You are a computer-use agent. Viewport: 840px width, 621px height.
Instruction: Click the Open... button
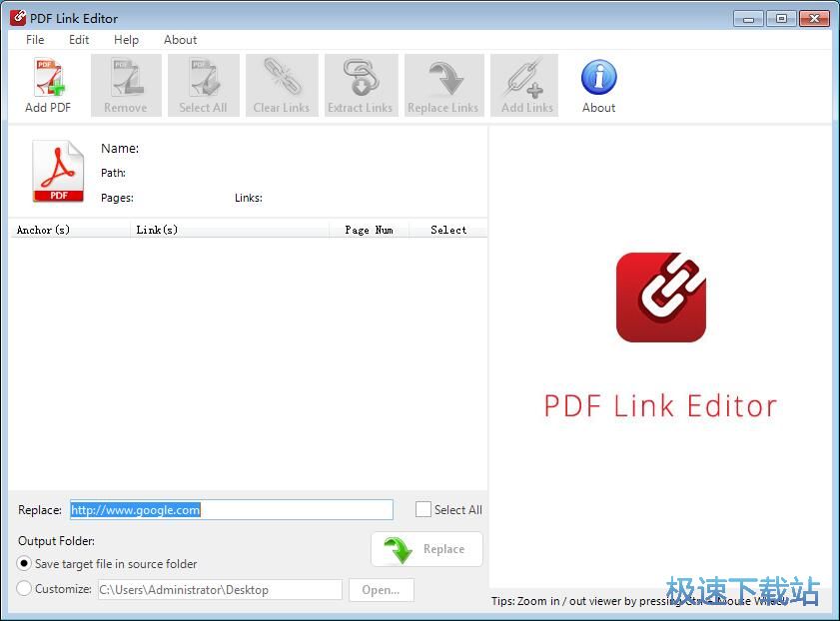[x=381, y=589]
